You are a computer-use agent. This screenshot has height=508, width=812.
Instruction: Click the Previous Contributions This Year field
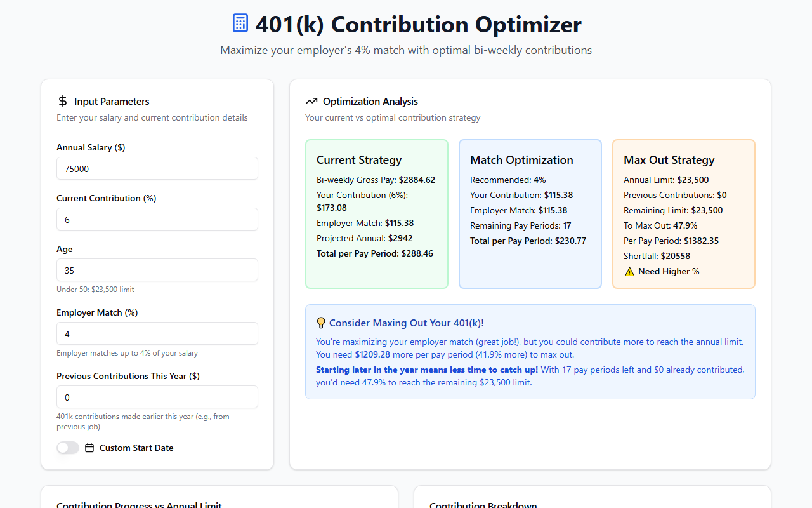pos(157,397)
